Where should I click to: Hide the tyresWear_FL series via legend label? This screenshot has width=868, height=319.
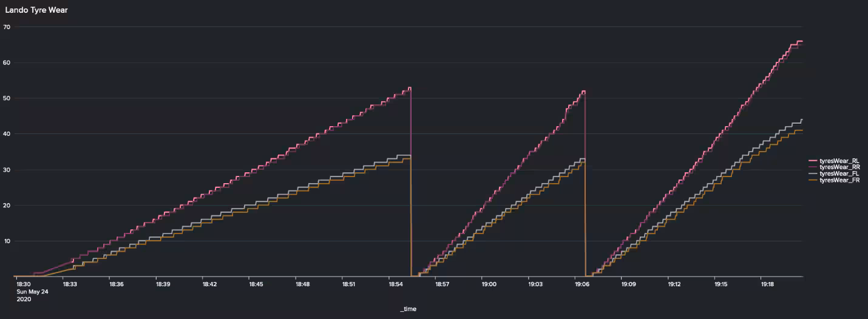tap(840, 173)
